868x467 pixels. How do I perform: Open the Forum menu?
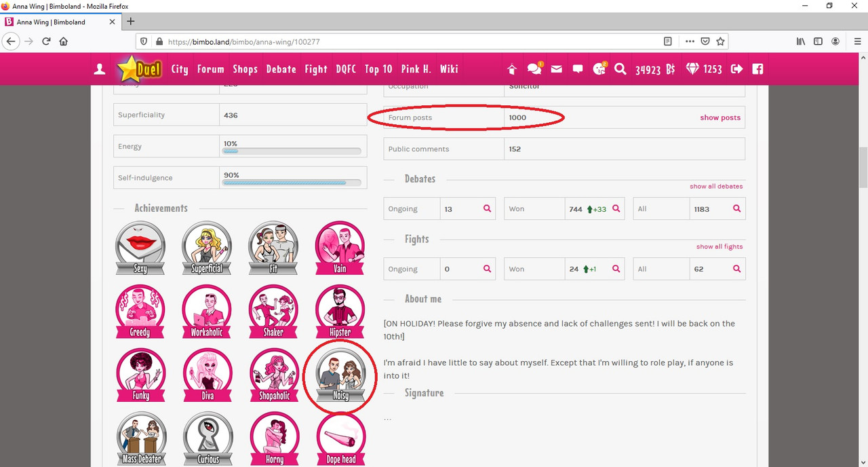211,69
